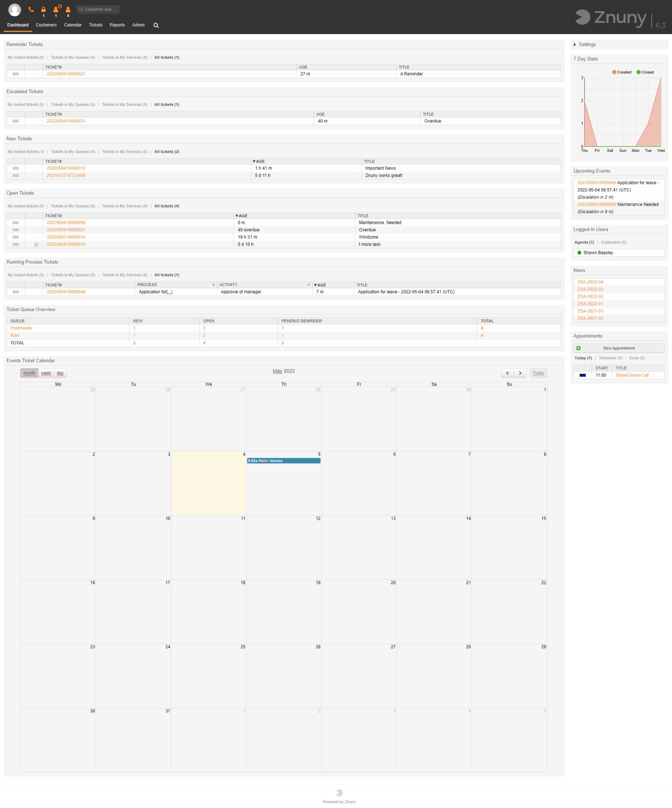The image size is (672, 808).
Task: Click the locked tickets padlock icon
Action: [x=43, y=9]
